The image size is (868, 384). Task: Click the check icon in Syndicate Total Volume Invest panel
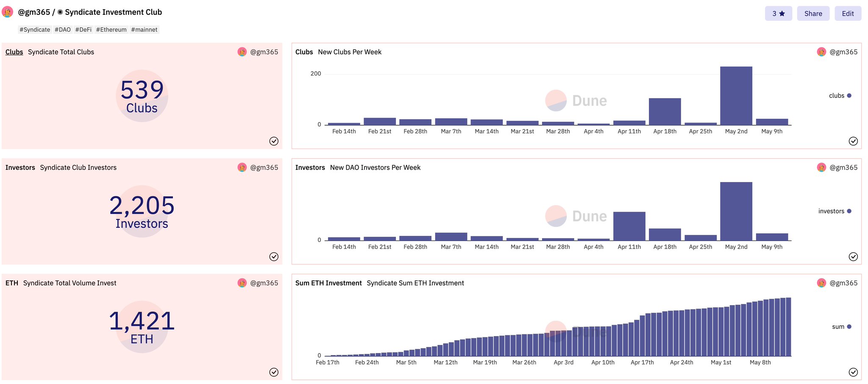(x=274, y=372)
